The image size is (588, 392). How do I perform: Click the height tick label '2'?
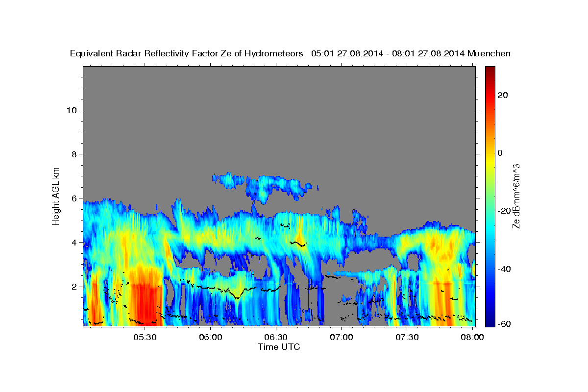pos(74,286)
